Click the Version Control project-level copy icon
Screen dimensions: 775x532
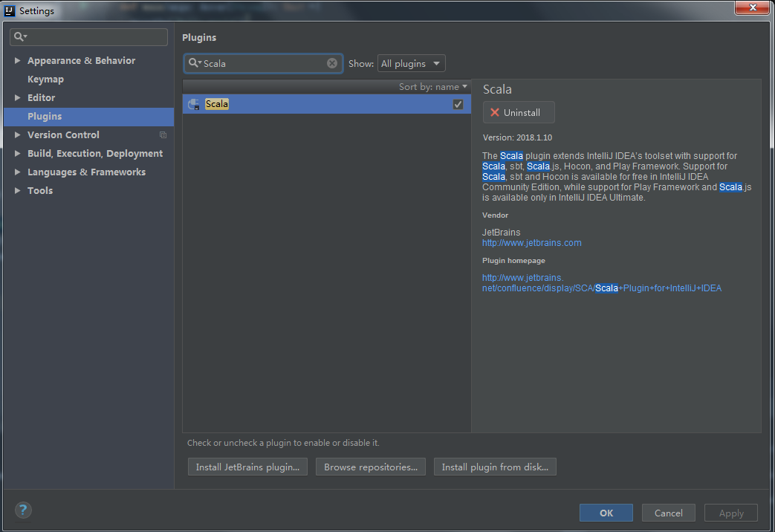point(163,135)
